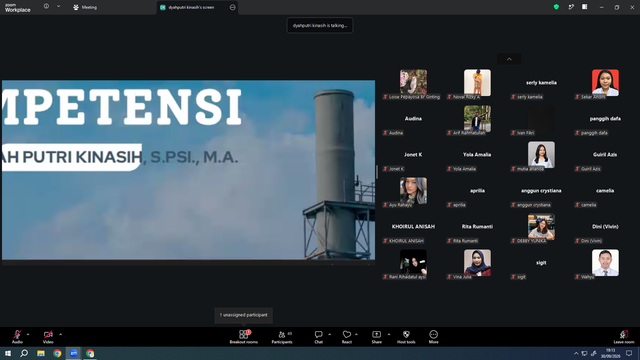Select sigit participant tile

[541, 264]
